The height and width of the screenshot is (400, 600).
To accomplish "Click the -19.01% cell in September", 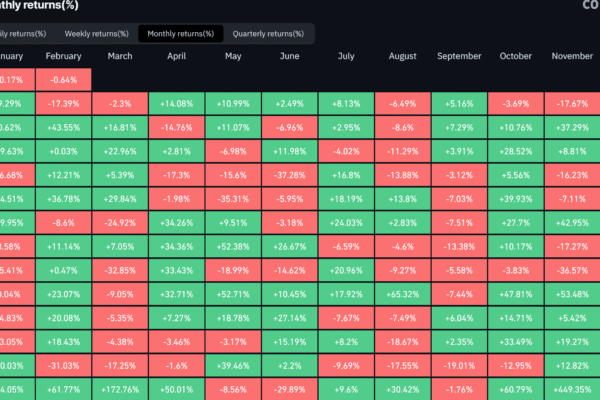I will [461, 366].
